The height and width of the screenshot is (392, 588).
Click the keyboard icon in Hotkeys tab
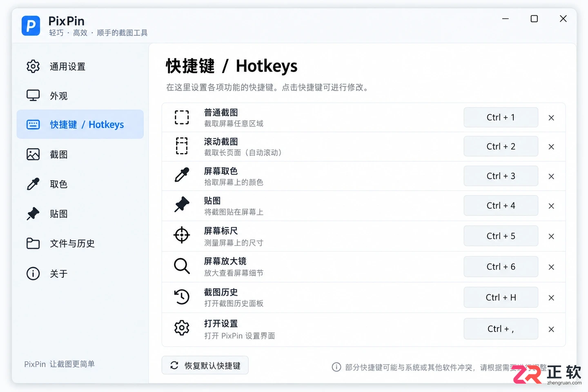tap(33, 125)
